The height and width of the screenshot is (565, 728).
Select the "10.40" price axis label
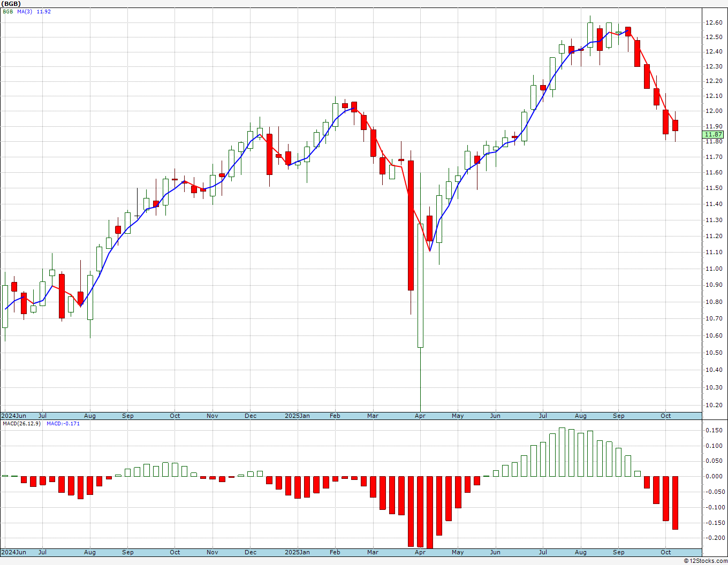714,370
